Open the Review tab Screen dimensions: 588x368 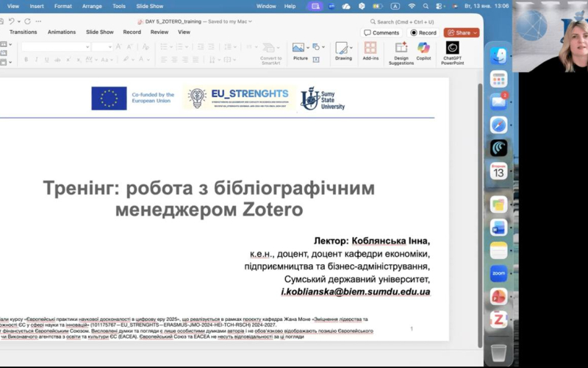[159, 32]
